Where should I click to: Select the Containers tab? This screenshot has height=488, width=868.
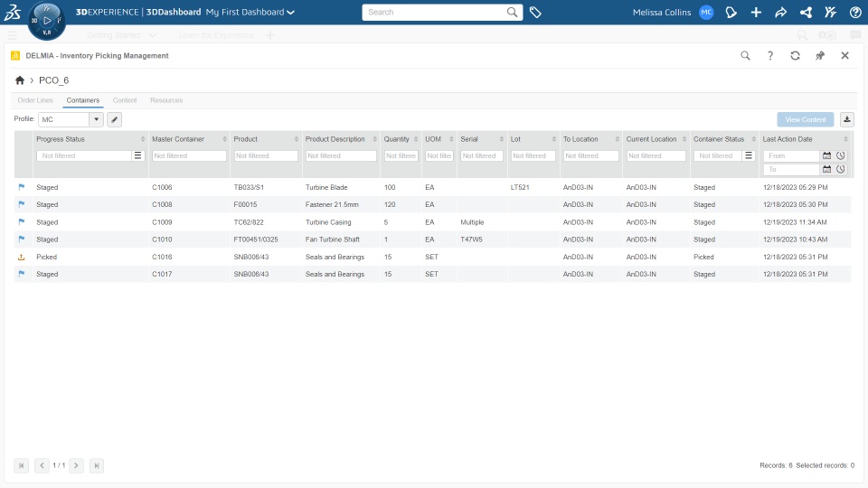(x=83, y=100)
